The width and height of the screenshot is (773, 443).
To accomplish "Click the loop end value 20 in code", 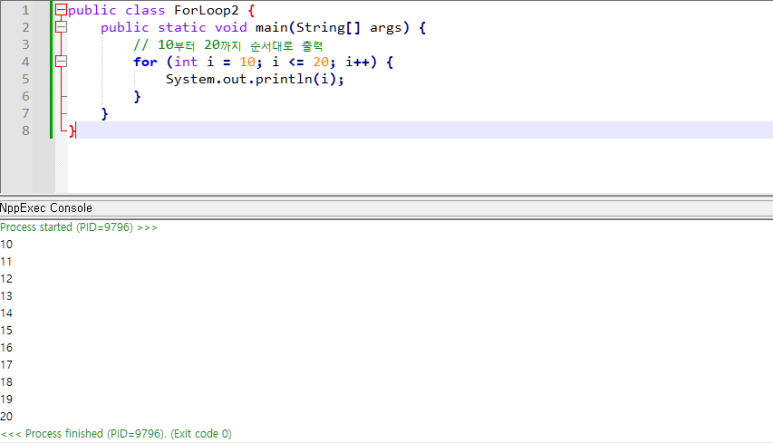I will tap(320, 62).
